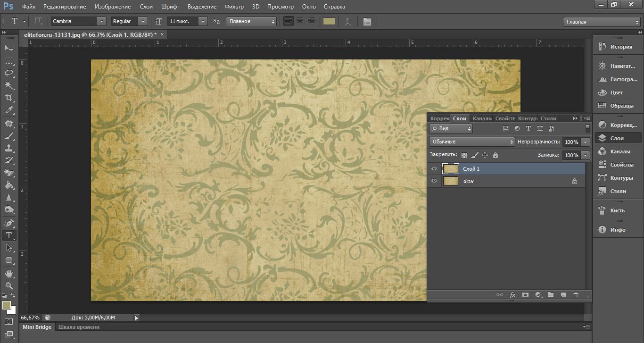
Task: Select the Pen tool
Action: [9, 223]
